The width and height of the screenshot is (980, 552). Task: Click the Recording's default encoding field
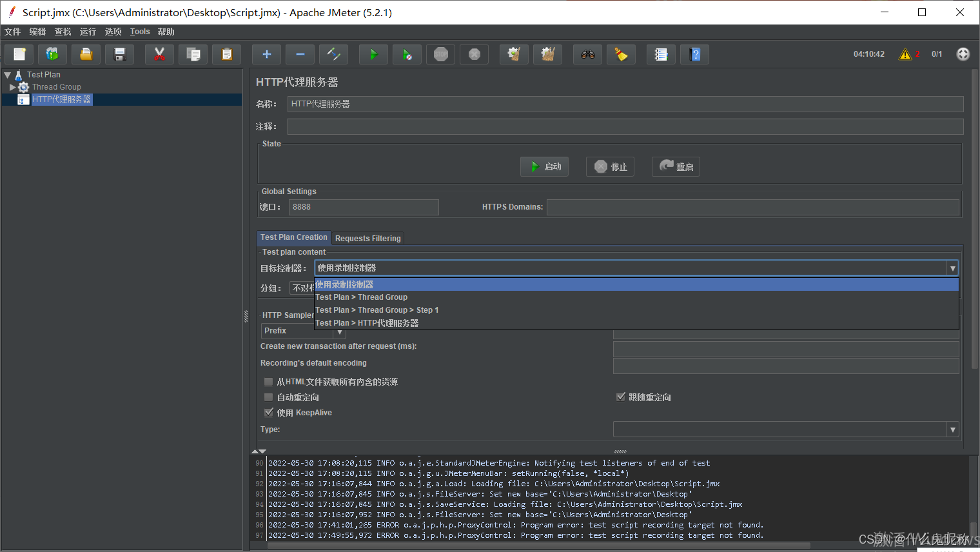(786, 366)
